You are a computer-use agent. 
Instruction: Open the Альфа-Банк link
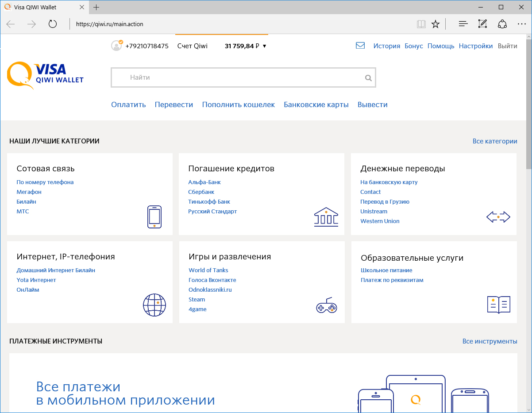coord(204,182)
